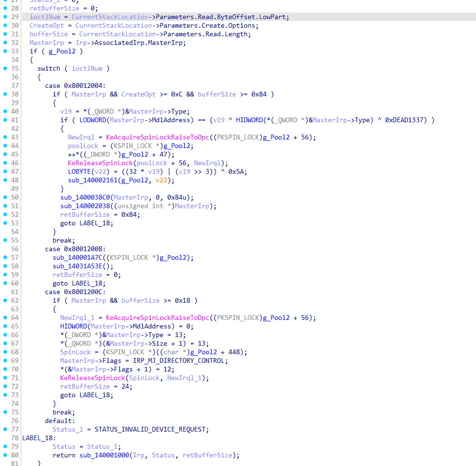The height and width of the screenshot is (466, 476).
Task: Select ioctlNum variable on highlighted line 29
Action: pyautogui.click(x=45, y=17)
